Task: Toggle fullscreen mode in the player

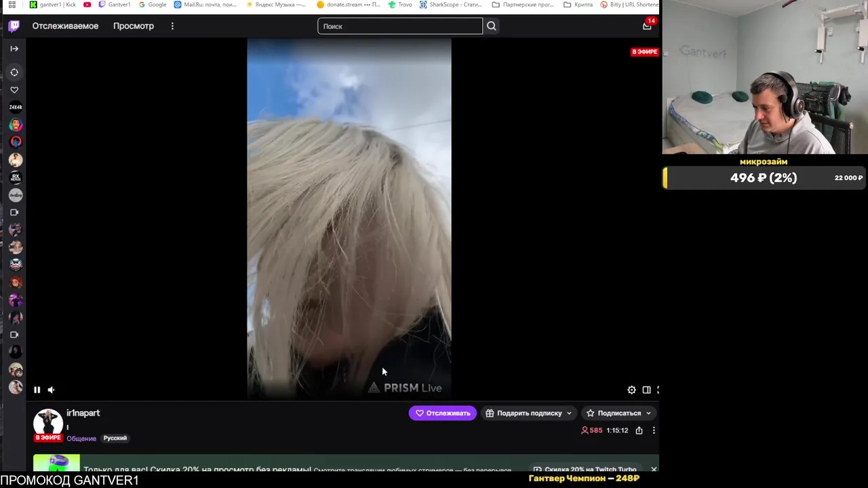Action: (x=657, y=390)
